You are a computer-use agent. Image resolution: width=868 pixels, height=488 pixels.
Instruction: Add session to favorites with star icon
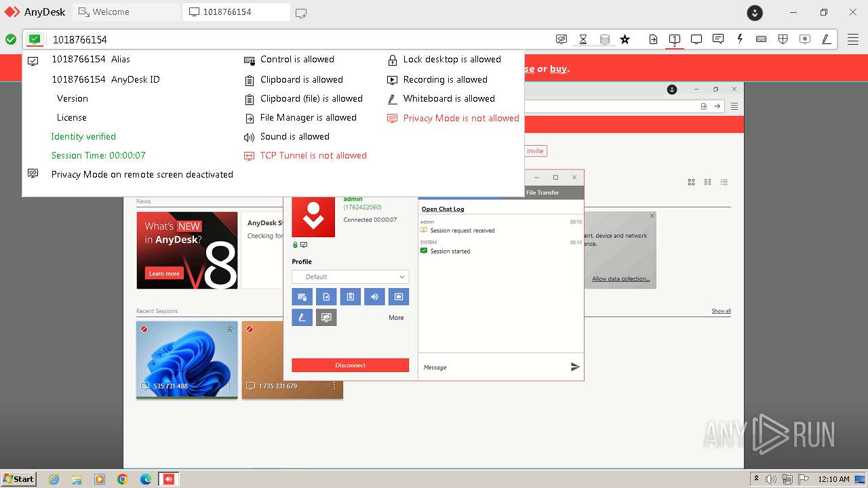point(625,39)
